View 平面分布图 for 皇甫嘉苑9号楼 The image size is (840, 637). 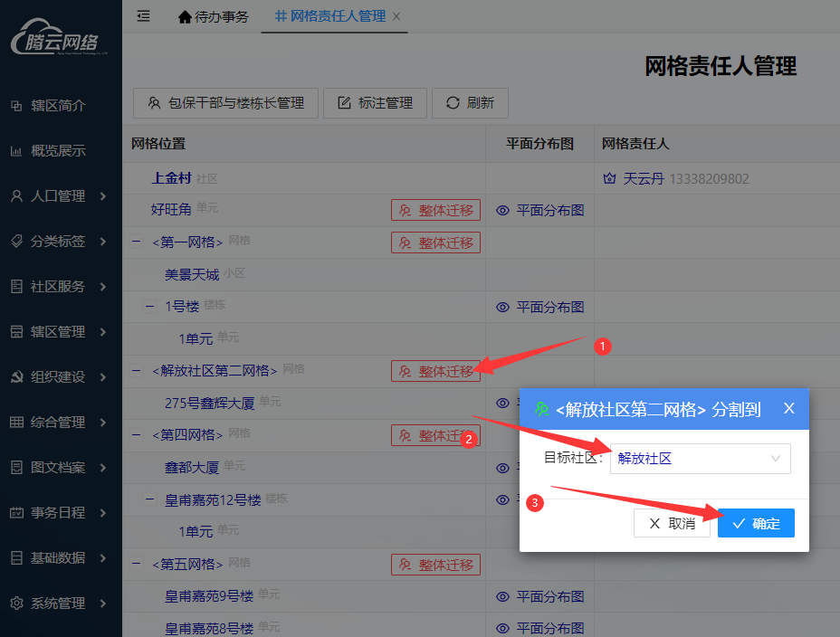click(540, 597)
